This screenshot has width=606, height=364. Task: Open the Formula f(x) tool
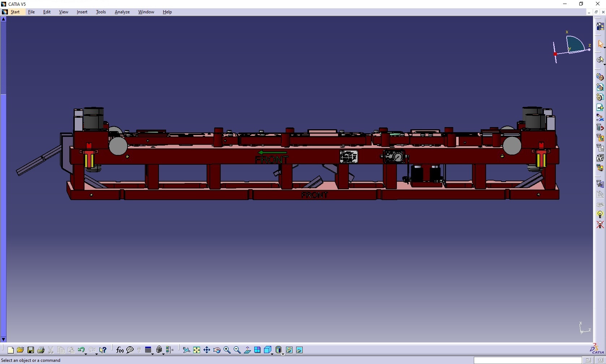click(120, 350)
